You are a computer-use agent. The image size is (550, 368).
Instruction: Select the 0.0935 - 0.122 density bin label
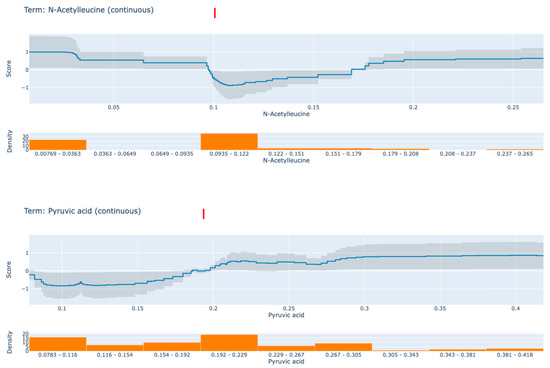point(229,154)
